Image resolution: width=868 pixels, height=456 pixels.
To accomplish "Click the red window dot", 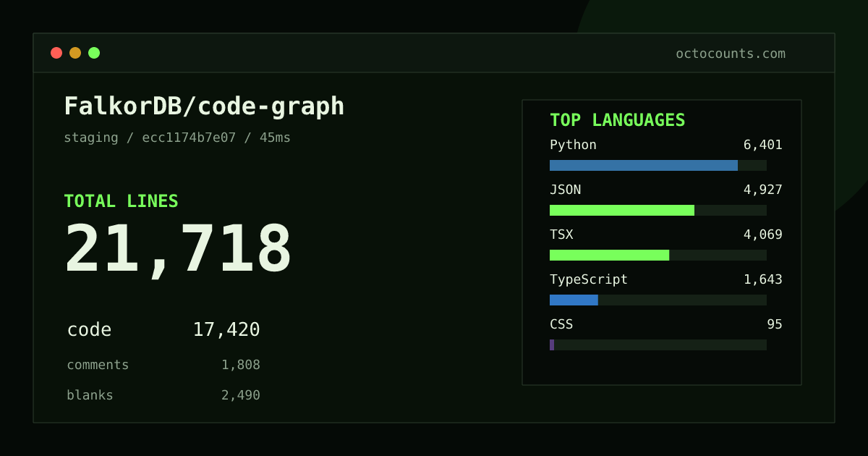I will 56,53.
